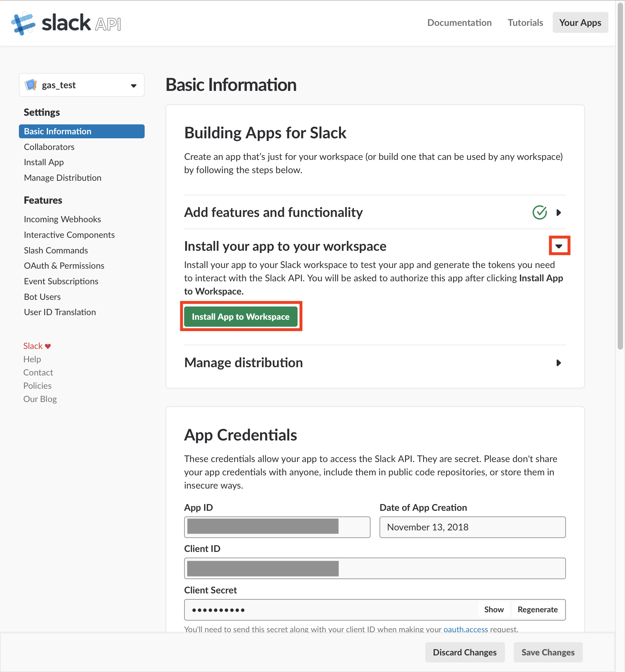Open Interactive Components feature

[69, 235]
